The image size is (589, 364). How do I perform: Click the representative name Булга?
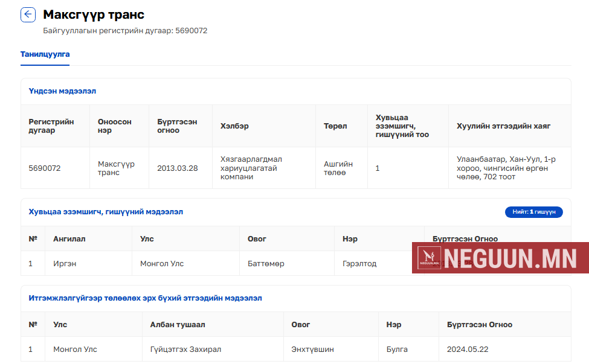[x=397, y=350]
